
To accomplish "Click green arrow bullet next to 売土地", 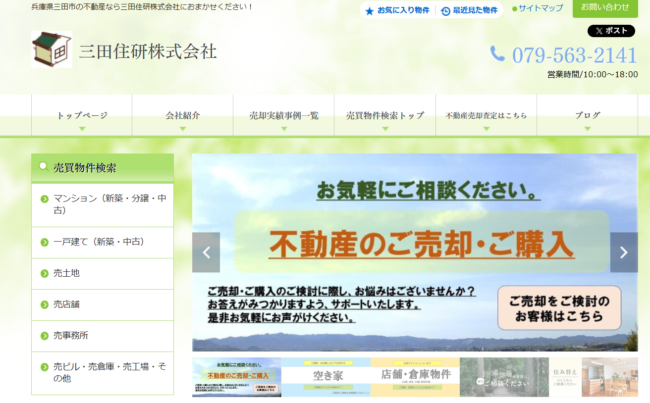I will pos(44,274).
